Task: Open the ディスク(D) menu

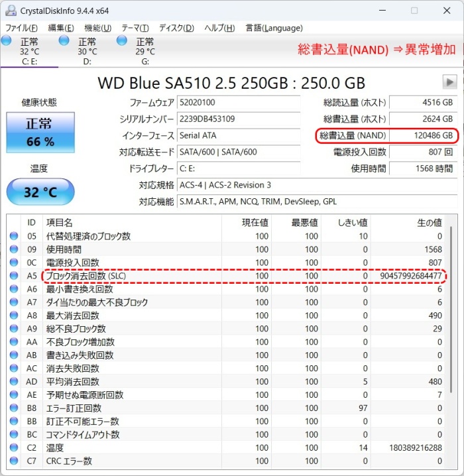Action: [x=176, y=28]
